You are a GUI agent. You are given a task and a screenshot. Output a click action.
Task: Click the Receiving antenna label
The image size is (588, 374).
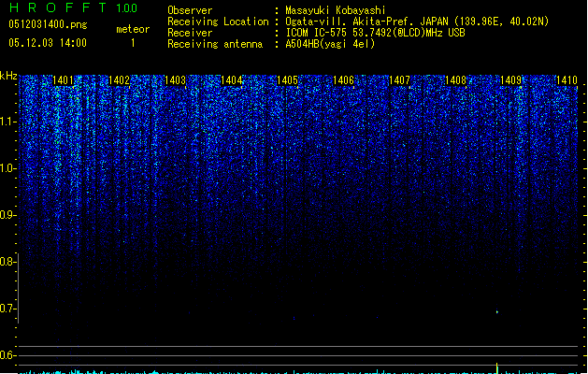click(x=215, y=44)
